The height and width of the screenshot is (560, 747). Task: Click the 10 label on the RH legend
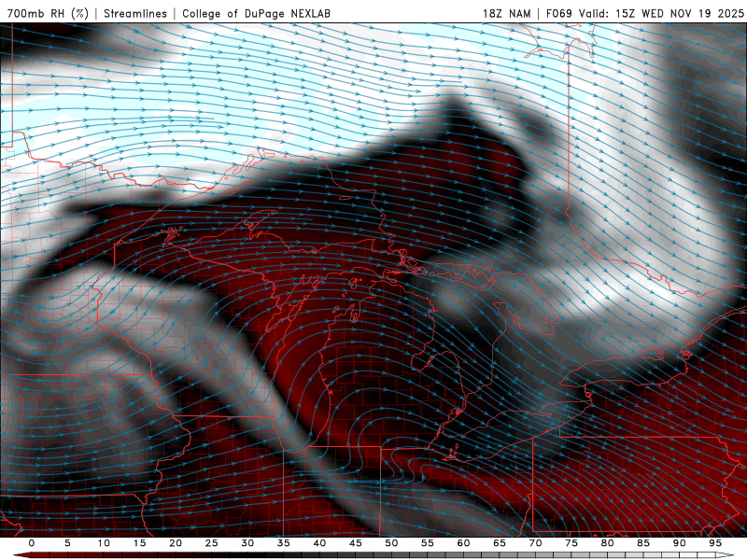[x=104, y=543]
